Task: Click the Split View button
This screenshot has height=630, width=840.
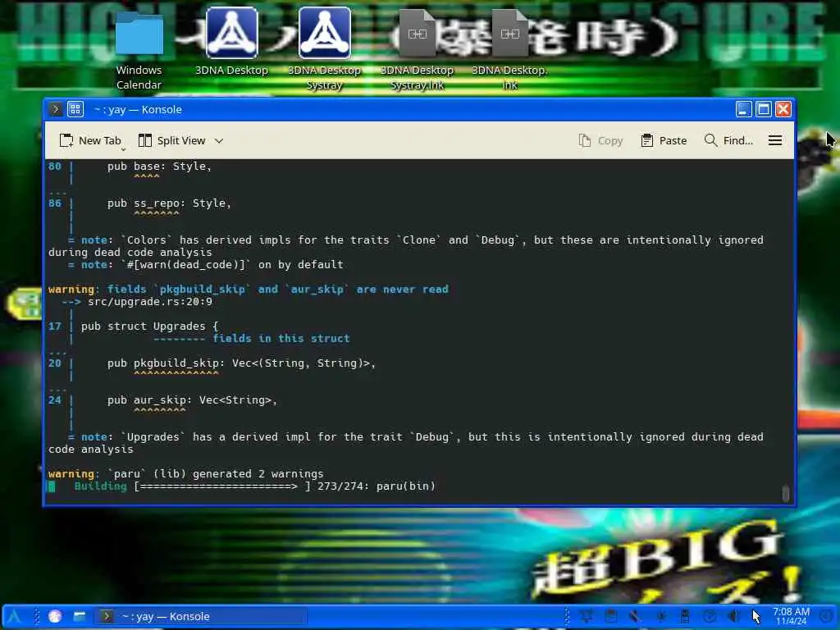Action: coord(172,140)
